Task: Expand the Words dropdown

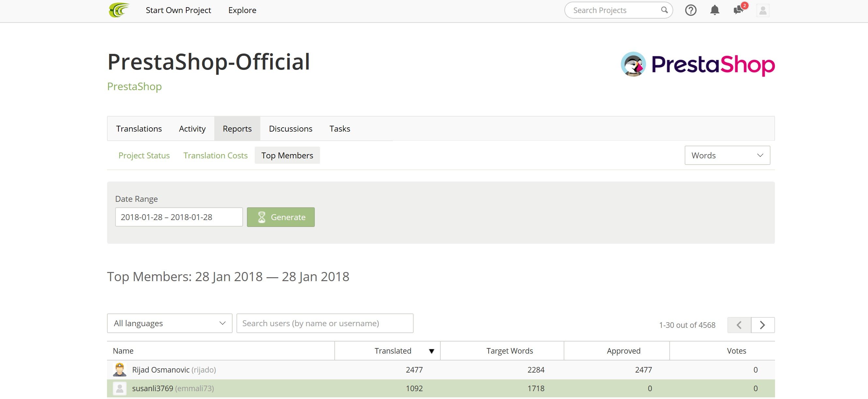Action: point(727,155)
